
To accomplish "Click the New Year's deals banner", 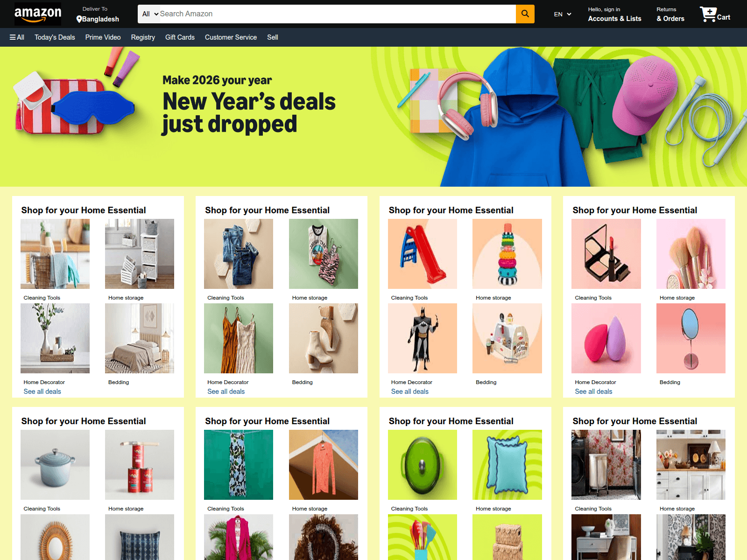I will tap(373, 117).
